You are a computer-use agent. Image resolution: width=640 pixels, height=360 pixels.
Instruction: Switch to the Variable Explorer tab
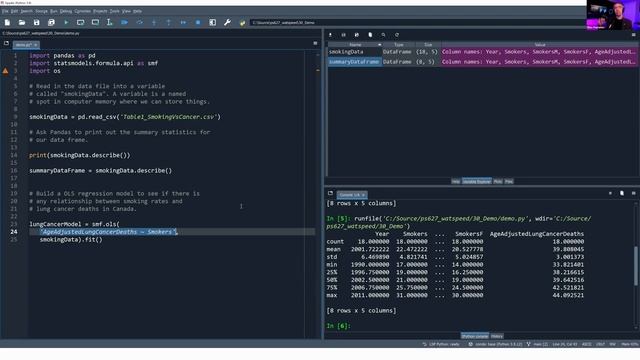(x=476, y=181)
